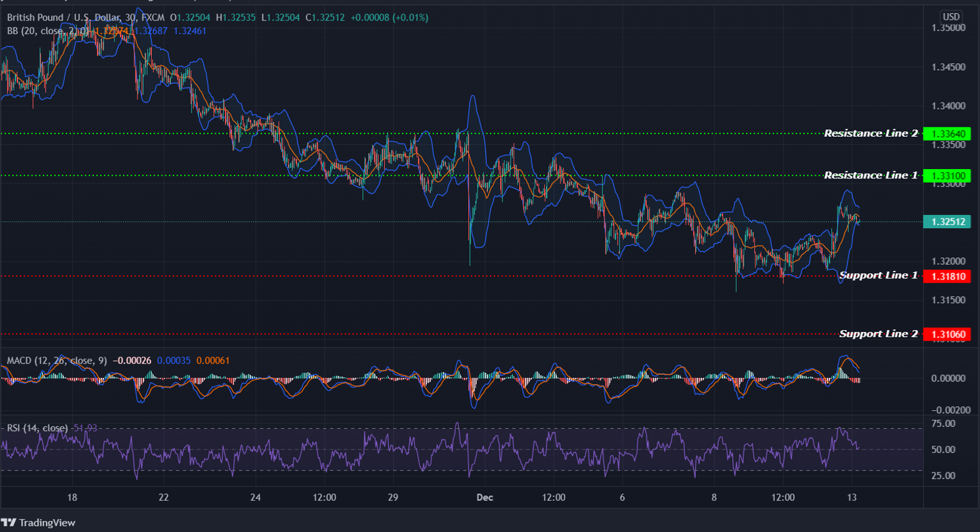Select the Support Line 2 label
980x532 pixels.
[878, 334]
